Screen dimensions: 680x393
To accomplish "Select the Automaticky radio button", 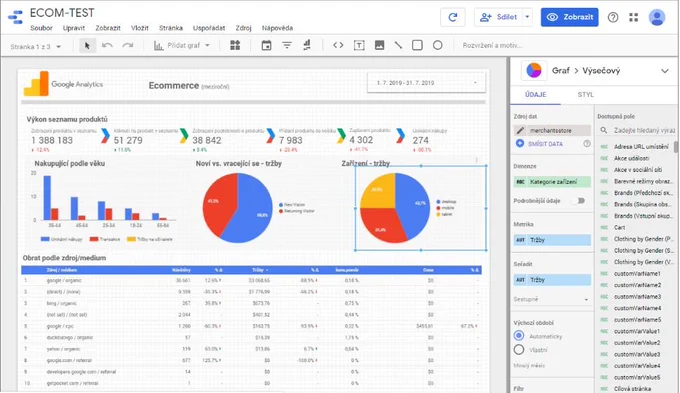I will [519, 336].
